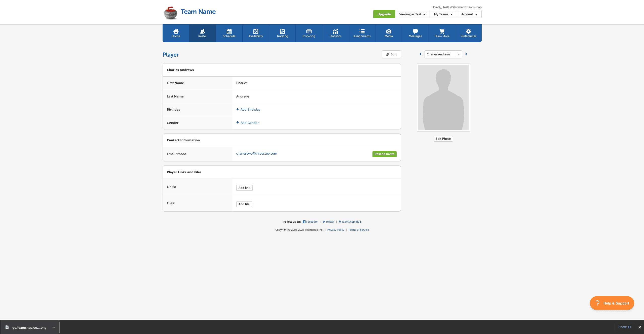The height and width of the screenshot is (334, 644).
Task: Click the player photo placeholder
Action: click(443, 97)
